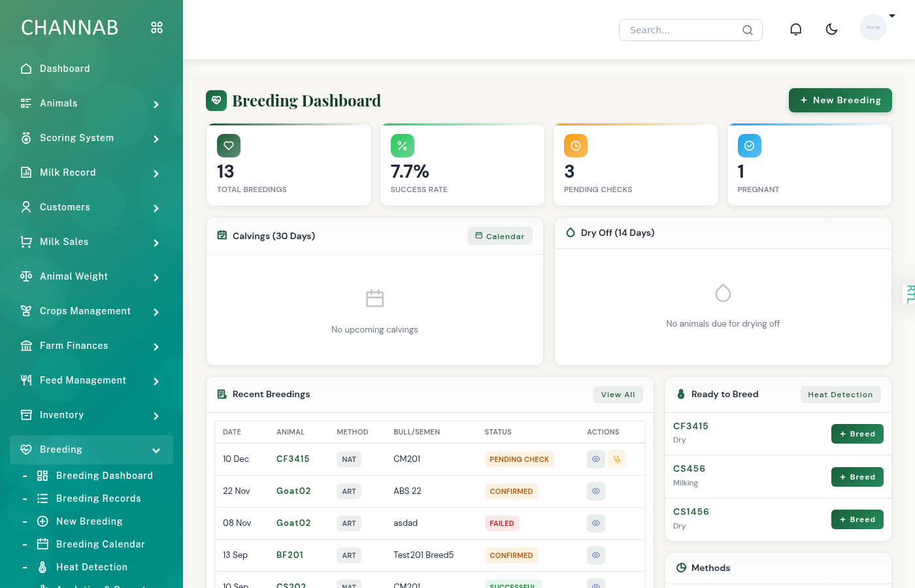Open the notifications bell icon
This screenshot has height=588, width=915.
pyautogui.click(x=795, y=29)
